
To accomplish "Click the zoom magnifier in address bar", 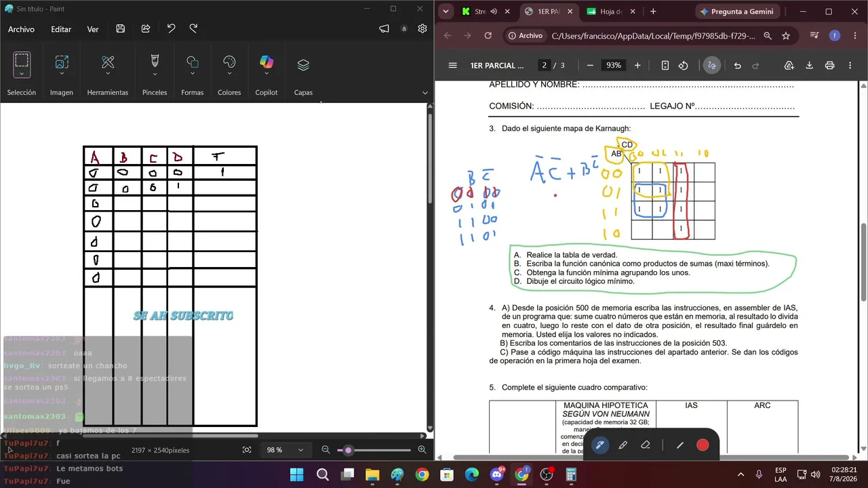I will click(768, 36).
